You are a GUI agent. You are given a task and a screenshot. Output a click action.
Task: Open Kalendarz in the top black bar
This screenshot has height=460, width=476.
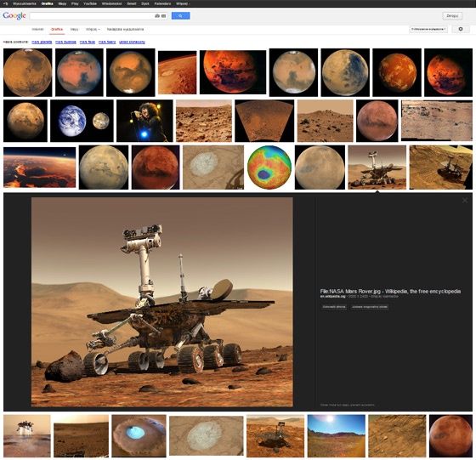click(x=162, y=3)
